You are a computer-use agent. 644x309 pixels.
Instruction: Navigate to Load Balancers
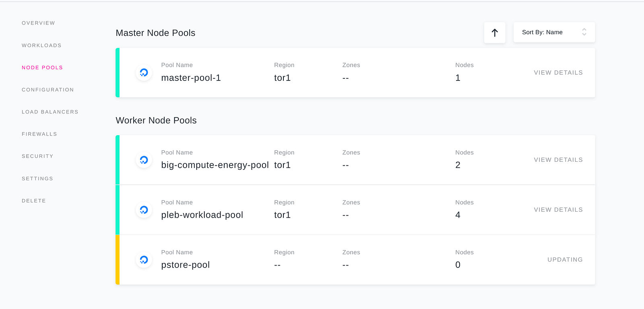(50, 112)
